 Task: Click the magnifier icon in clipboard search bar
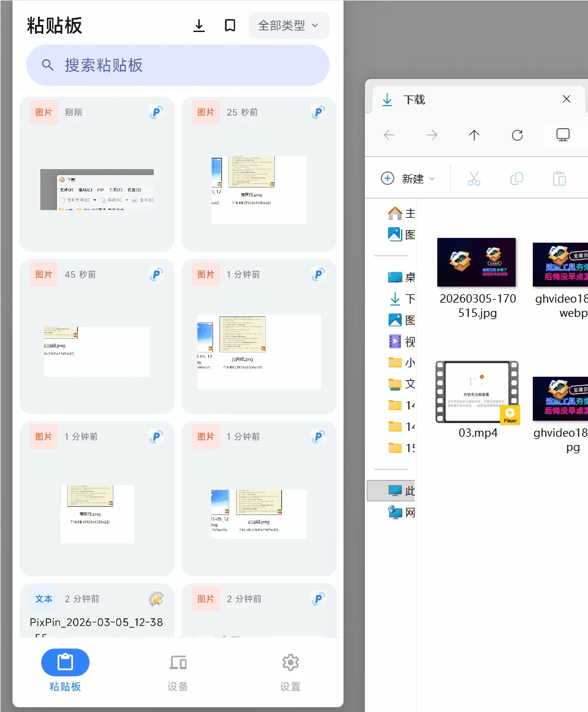48,65
